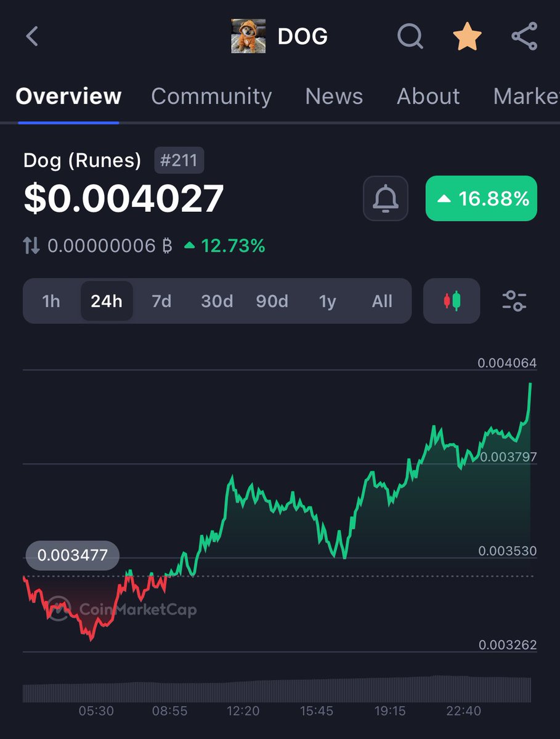
Task: Tap the 12:20 time axis label
Action: pos(243,711)
